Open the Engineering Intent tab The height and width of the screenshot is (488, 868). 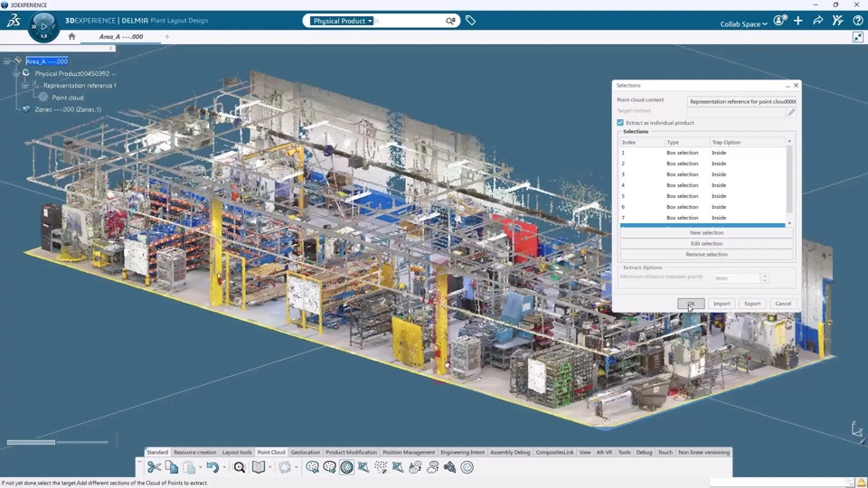pyautogui.click(x=462, y=452)
